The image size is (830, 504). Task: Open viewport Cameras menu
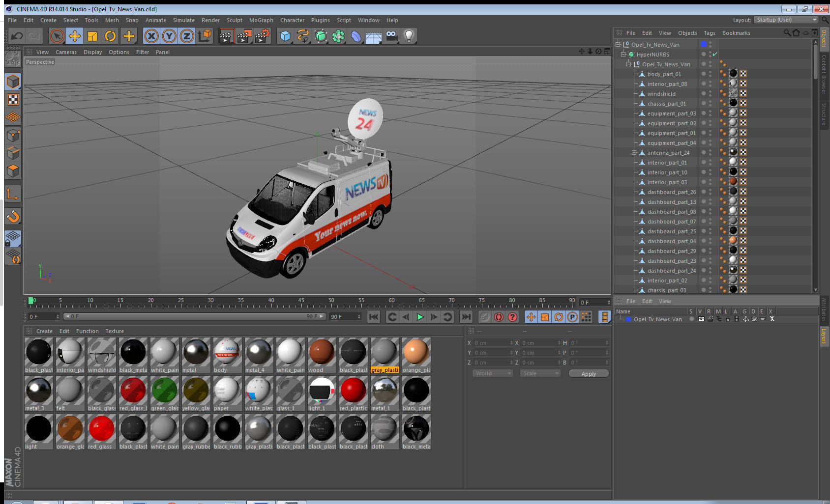[x=66, y=52]
